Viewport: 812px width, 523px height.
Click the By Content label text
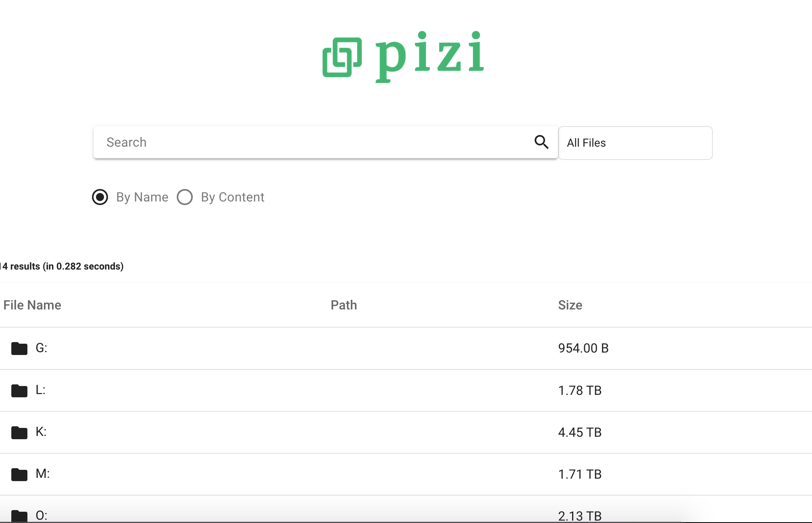233,197
